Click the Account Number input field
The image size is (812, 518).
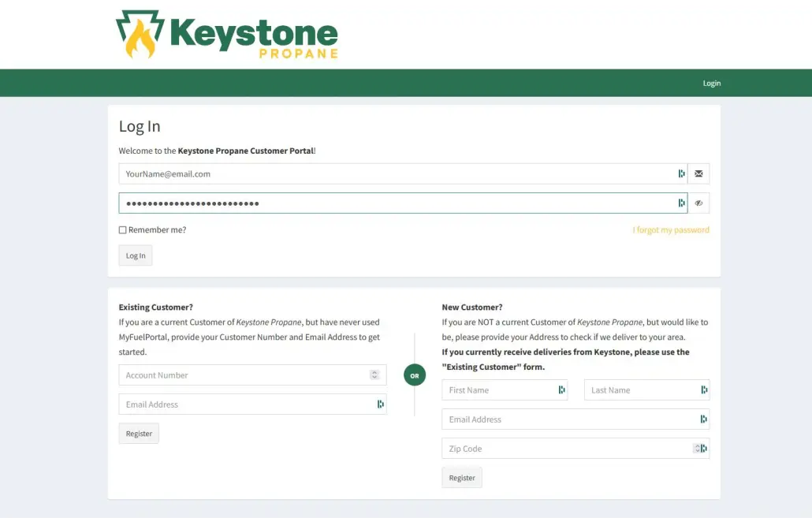tap(237, 375)
